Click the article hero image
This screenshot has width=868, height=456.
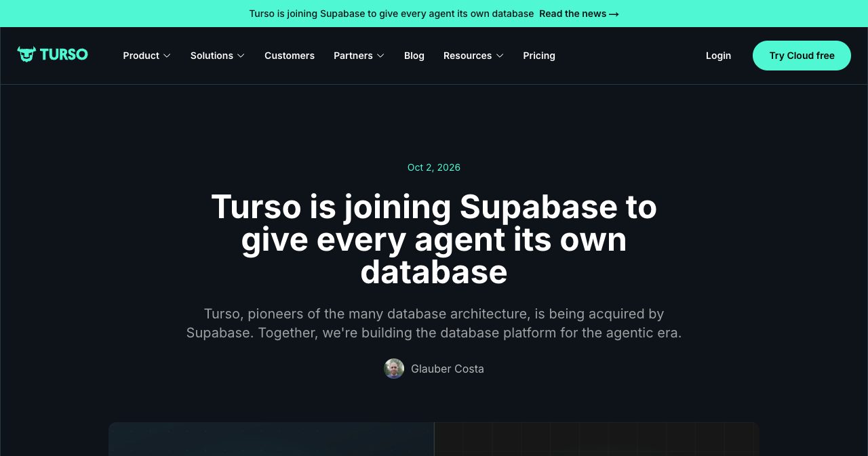pyautogui.click(x=434, y=439)
